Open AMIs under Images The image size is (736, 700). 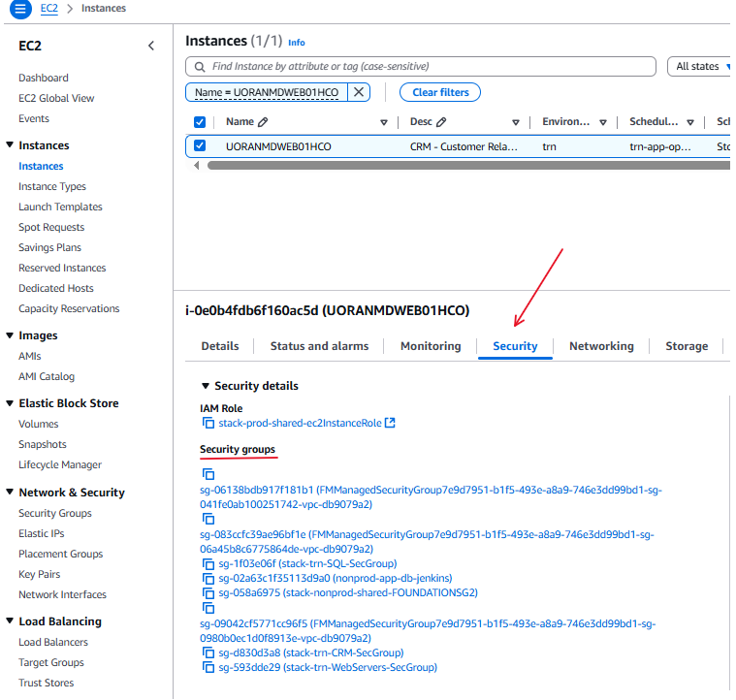click(29, 356)
